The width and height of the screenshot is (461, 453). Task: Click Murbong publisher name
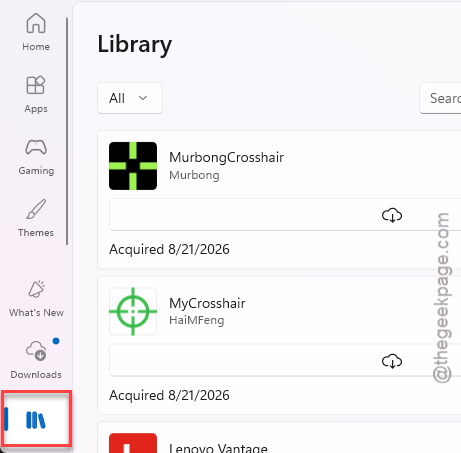click(x=194, y=175)
